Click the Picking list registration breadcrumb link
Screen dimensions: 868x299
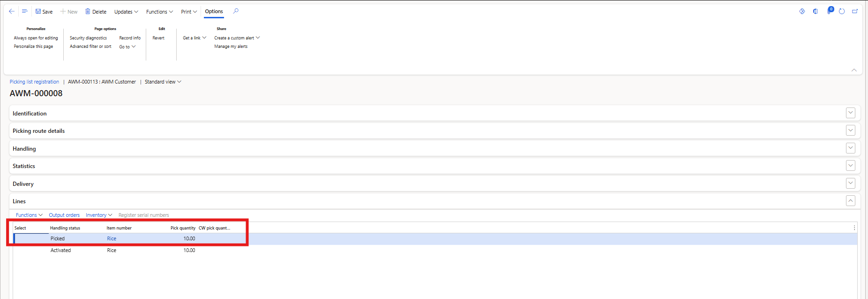pyautogui.click(x=34, y=82)
